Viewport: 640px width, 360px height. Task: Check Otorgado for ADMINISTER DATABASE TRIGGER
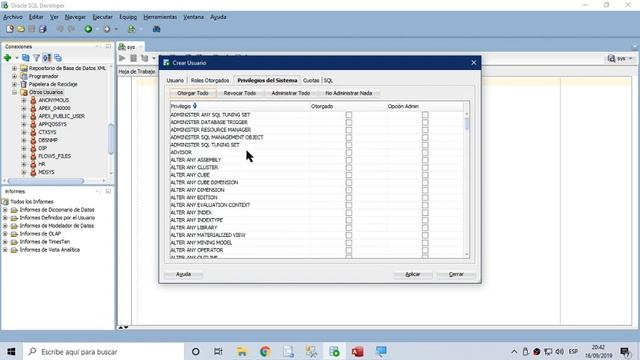[x=349, y=122]
